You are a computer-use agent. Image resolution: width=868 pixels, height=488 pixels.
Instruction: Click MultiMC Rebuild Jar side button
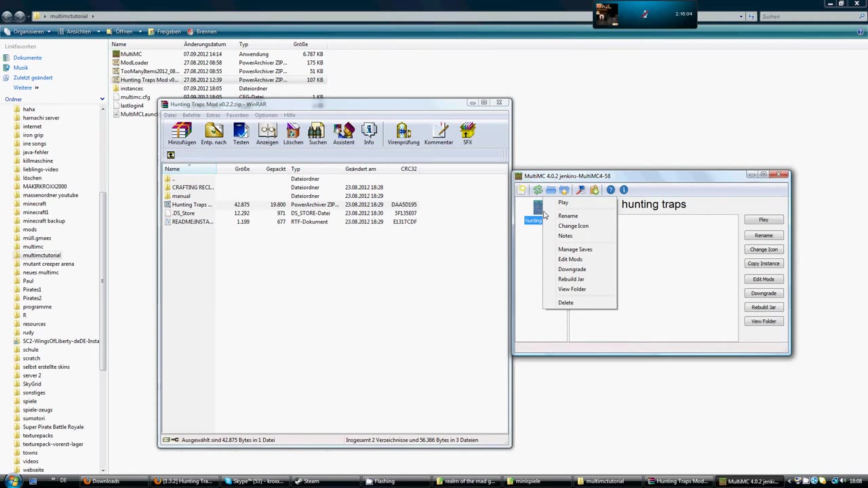coord(764,307)
